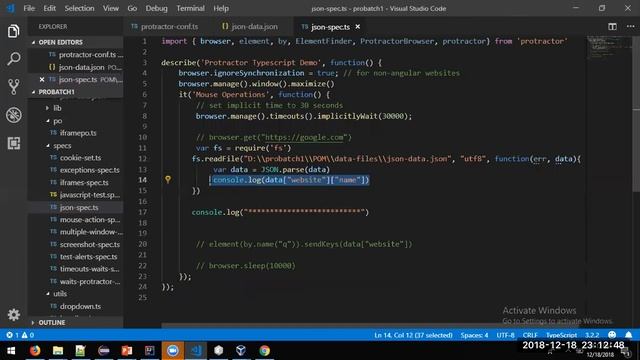
Task: Select language mode TypeScript in status bar
Action: click(562, 335)
